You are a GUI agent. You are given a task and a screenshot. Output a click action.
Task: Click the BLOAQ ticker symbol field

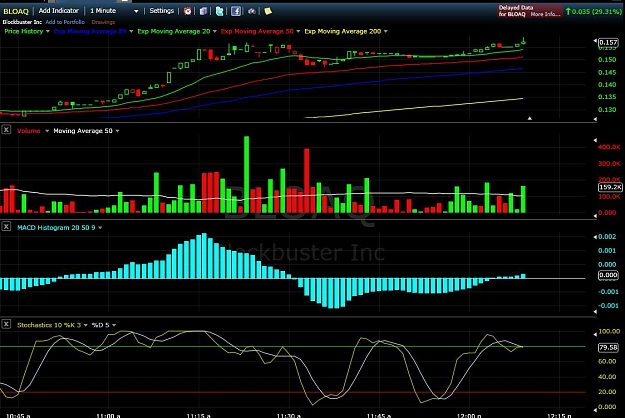coord(16,11)
